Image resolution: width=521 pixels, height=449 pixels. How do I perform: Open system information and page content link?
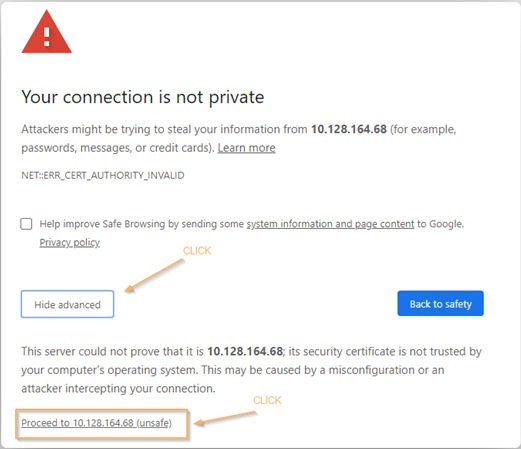coord(330,224)
